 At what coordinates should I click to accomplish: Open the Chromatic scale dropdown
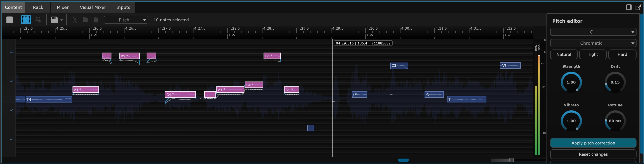coord(593,43)
